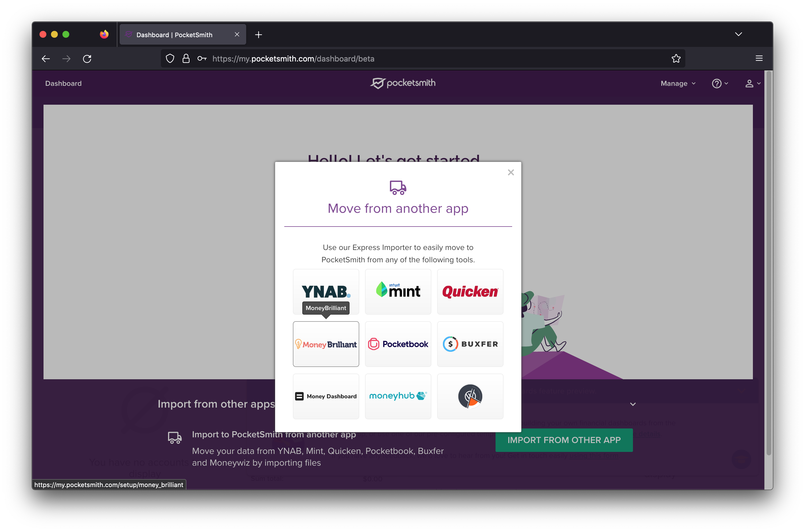Open the Firefox hamburger menu
Screen dimensions: 805x532
point(759,58)
